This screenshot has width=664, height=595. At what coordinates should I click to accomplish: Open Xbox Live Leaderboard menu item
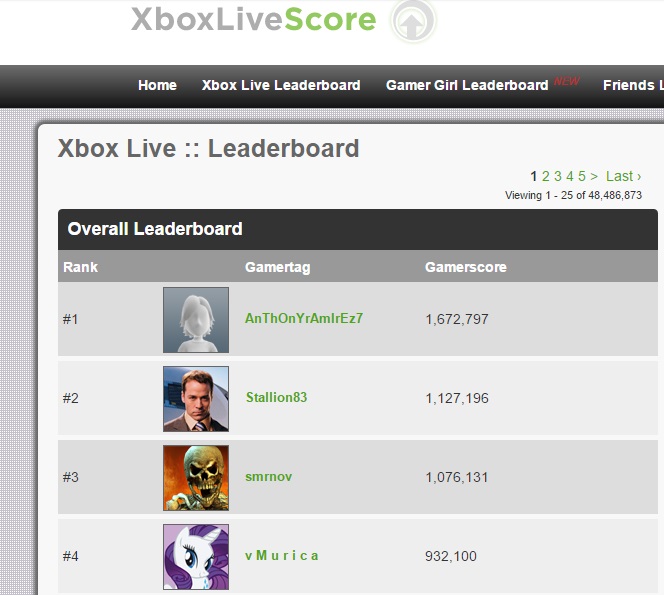[x=281, y=85]
